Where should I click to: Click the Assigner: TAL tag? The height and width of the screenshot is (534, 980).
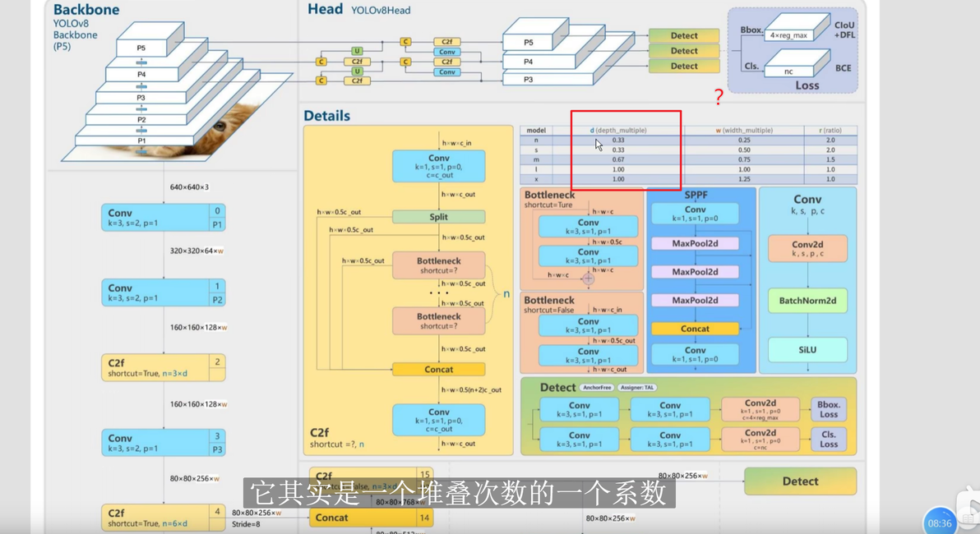637,387
